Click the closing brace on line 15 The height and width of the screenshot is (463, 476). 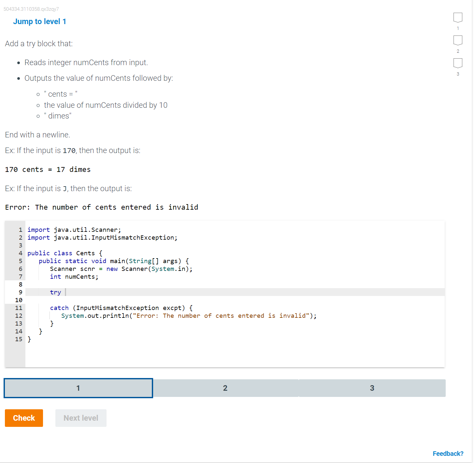coord(30,339)
